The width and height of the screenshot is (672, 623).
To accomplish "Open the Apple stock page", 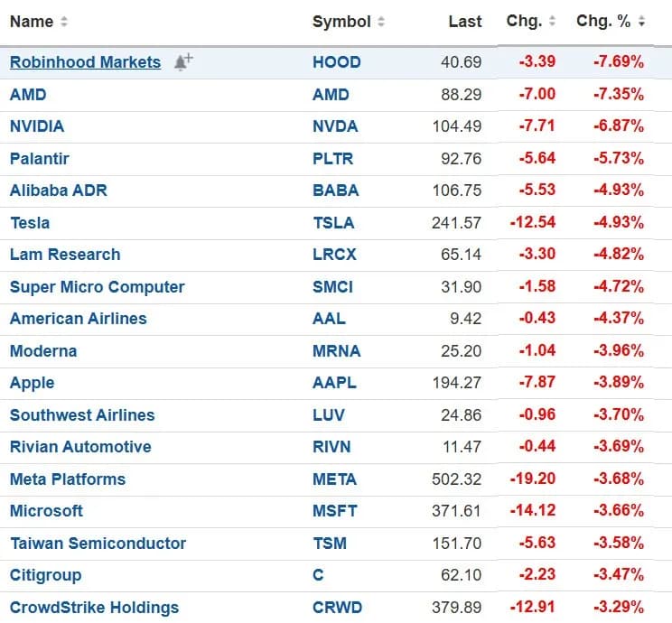I will coord(33,383).
